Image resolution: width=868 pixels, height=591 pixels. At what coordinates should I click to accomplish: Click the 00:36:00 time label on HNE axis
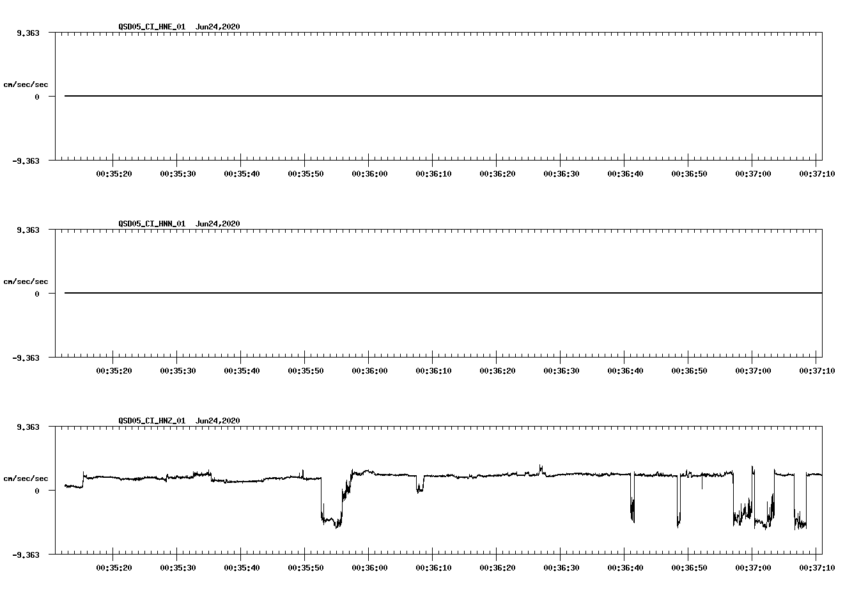coord(369,173)
